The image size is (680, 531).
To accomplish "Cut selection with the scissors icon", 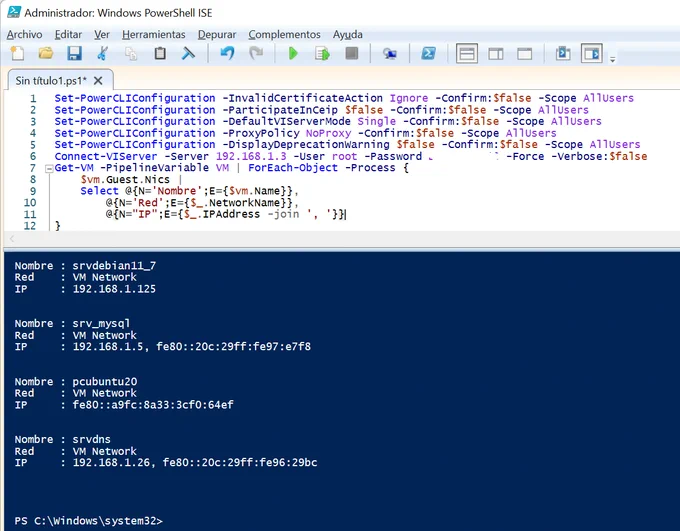I will pos(103,54).
